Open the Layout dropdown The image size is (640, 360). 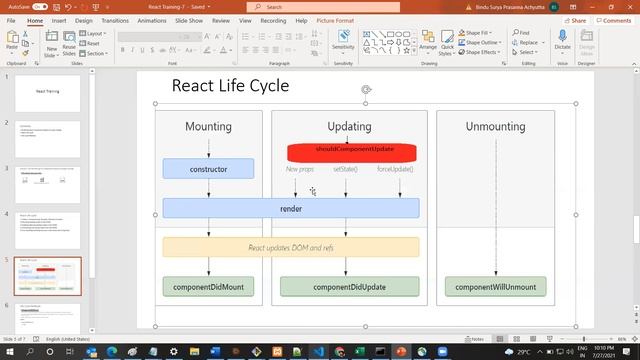click(93, 33)
